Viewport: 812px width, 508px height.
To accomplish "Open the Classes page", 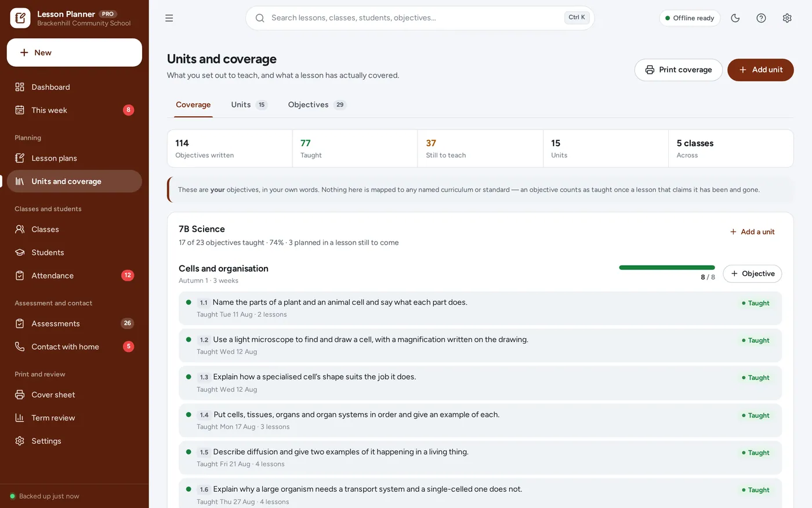I will click(x=74, y=229).
